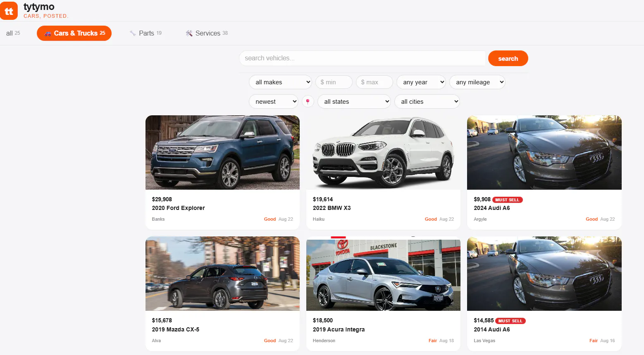644x355 pixels.
Task: Open the 2019 Acura Integra listing title
Action: coord(339,329)
